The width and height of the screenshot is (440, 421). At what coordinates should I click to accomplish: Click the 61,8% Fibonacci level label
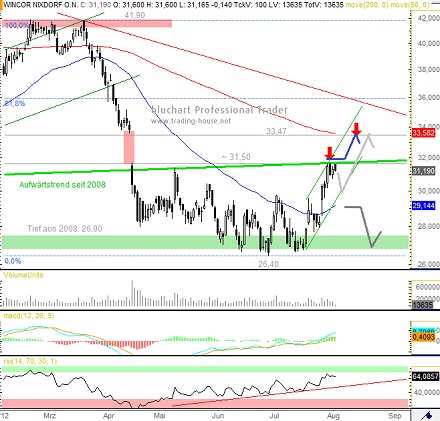pyautogui.click(x=15, y=104)
